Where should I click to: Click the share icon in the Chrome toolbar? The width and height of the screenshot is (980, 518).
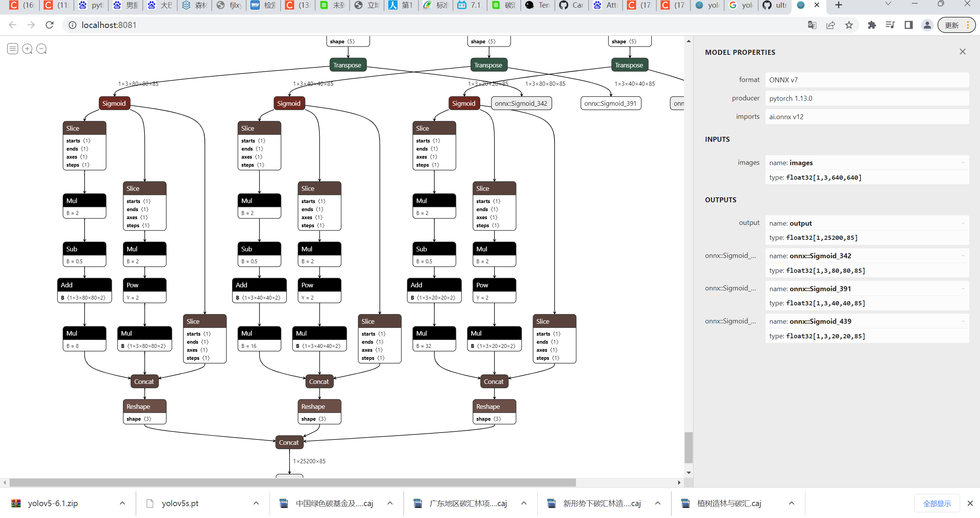point(830,25)
